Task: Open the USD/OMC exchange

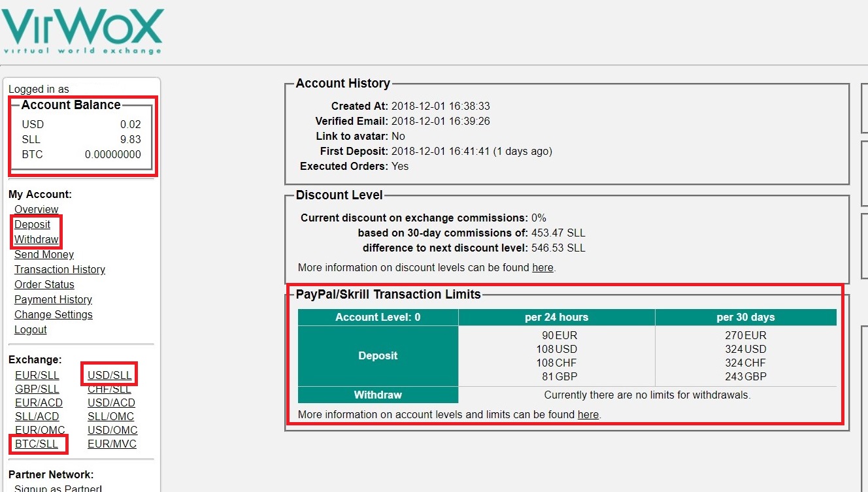Action: click(x=113, y=431)
